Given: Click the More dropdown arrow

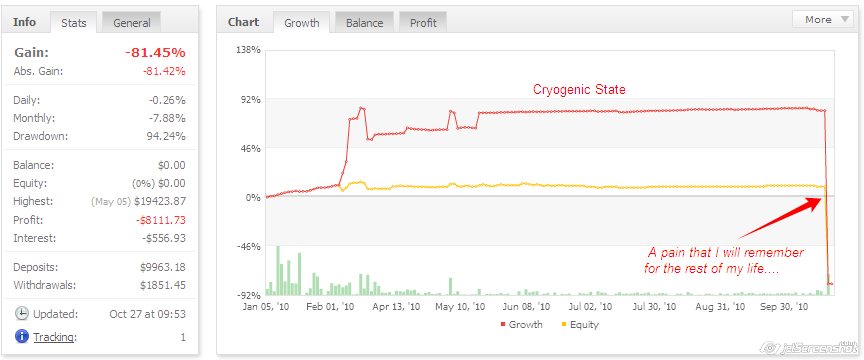Looking at the screenshot, I should pyautogui.click(x=845, y=20).
